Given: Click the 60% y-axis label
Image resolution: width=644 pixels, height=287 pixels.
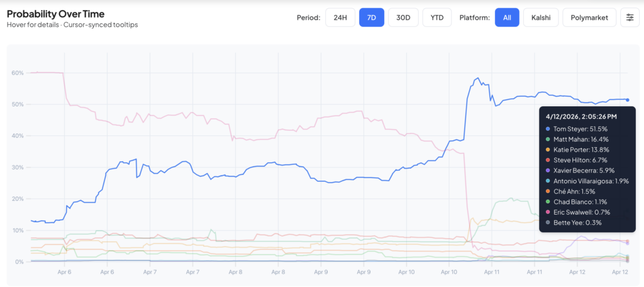Looking at the screenshot, I should 18,73.
